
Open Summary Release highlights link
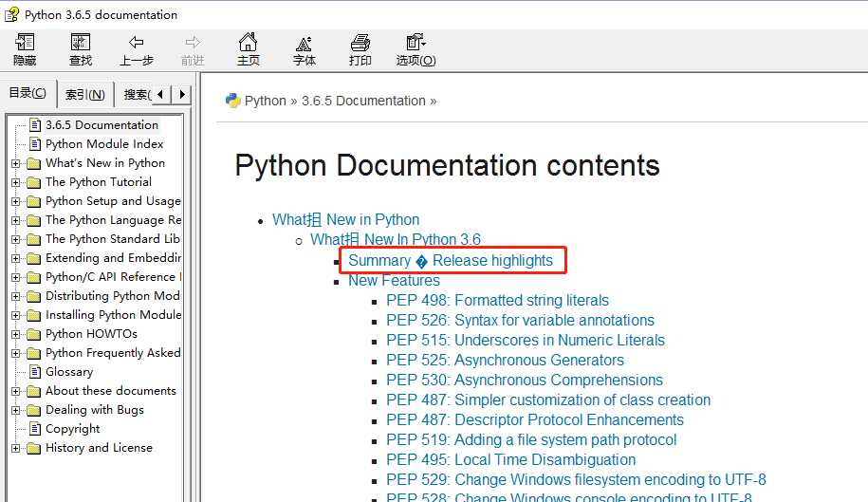click(451, 260)
